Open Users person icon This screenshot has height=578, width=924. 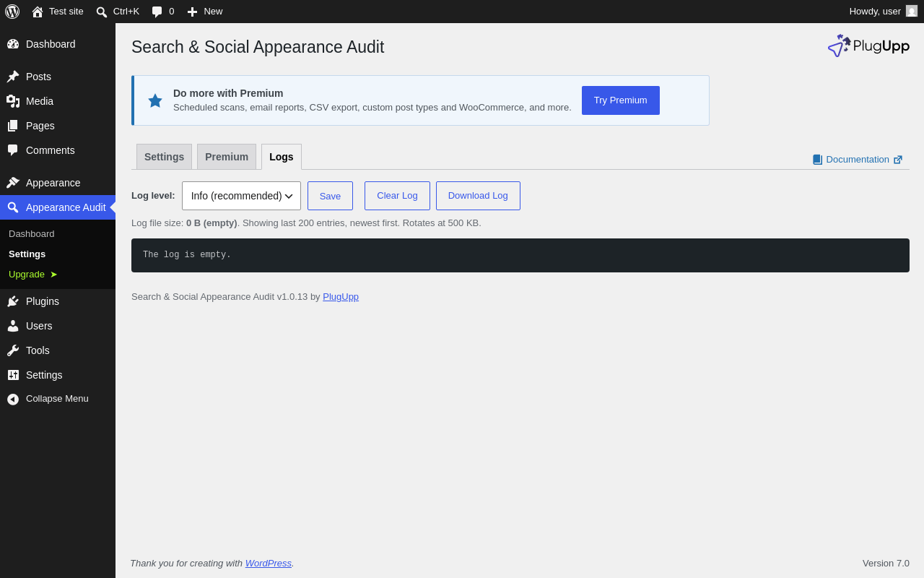click(13, 326)
